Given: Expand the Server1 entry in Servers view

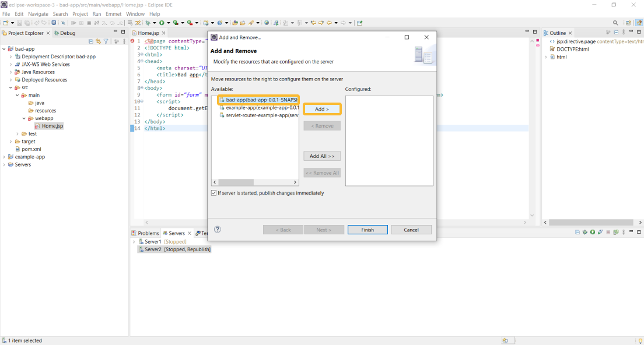Looking at the screenshot, I should click(134, 242).
